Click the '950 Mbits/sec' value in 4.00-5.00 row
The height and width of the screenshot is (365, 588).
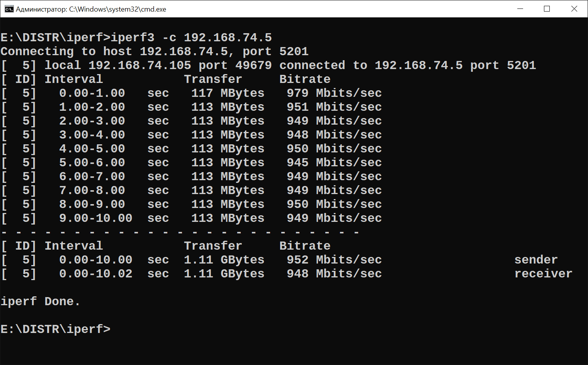334,149
